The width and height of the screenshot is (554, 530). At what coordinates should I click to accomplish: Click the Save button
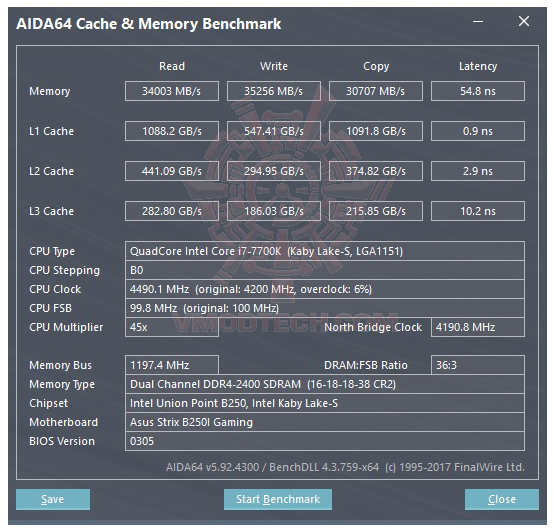pos(53,499)
